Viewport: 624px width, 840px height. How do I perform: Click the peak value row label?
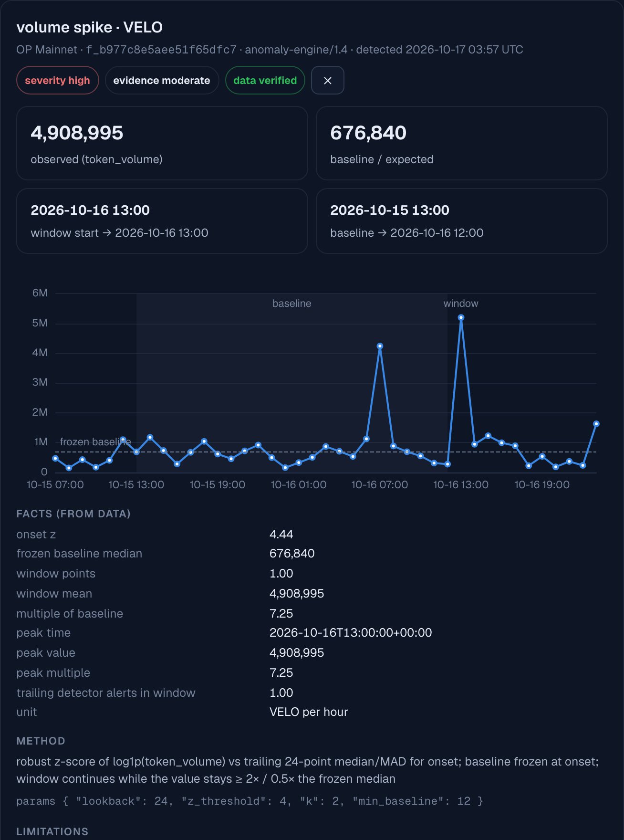pyautogui.click(x=46, y=653)
